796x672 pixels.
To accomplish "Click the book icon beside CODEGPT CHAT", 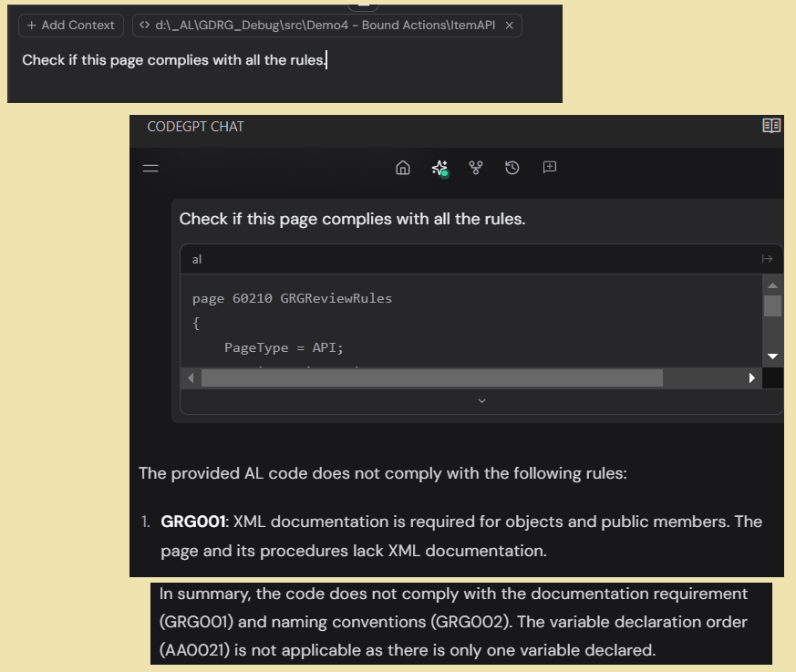I will point(771,126).
